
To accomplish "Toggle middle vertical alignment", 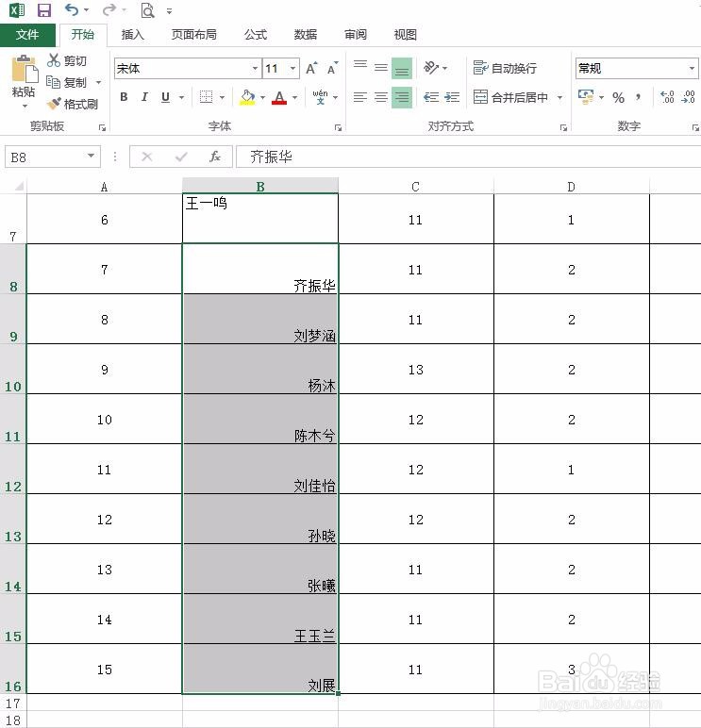I will 381,68.
